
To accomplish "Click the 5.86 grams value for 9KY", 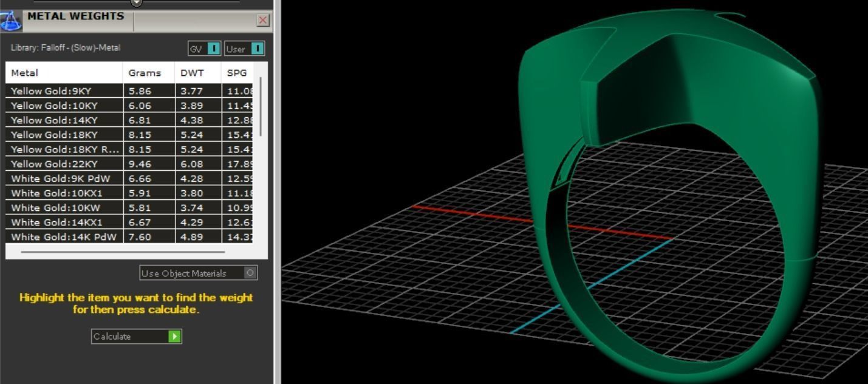I will pyautogui.click(x=140, y=91).
